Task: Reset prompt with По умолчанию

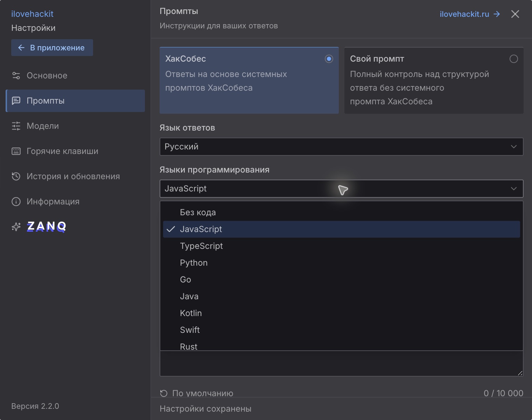Action: (x=197, y=393)
